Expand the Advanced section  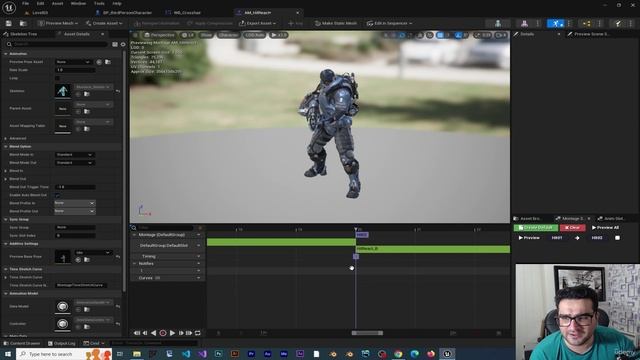click(x=6, y=138)
